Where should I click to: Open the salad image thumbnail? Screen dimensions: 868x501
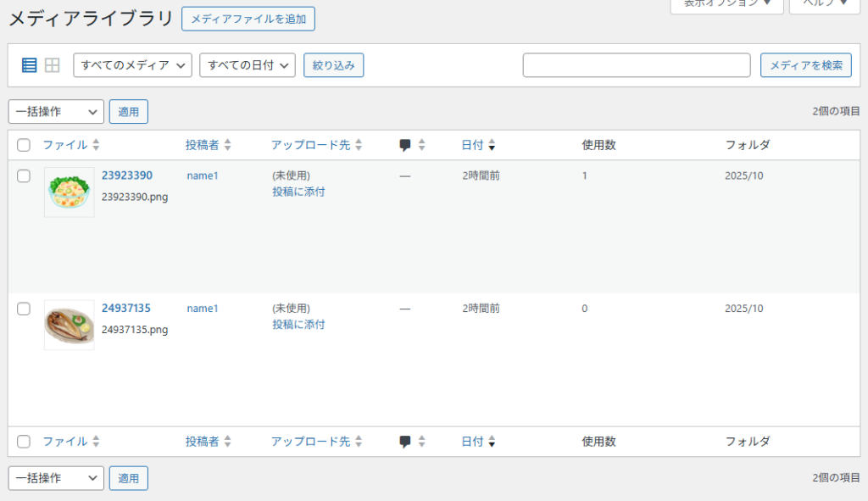(x=70, y=192)
